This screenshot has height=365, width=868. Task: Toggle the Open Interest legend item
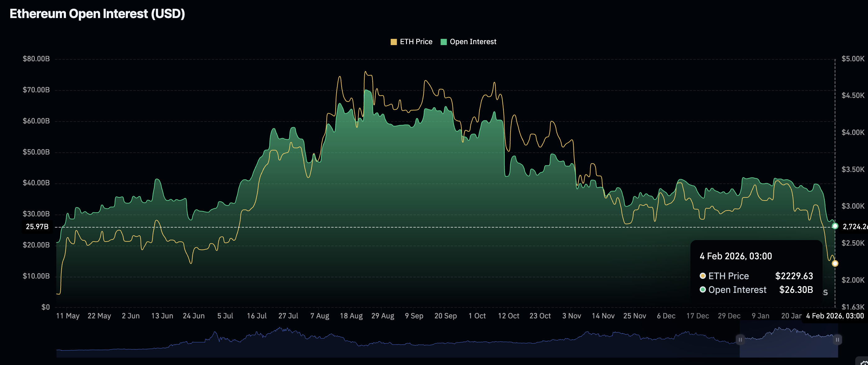(473, 42)
